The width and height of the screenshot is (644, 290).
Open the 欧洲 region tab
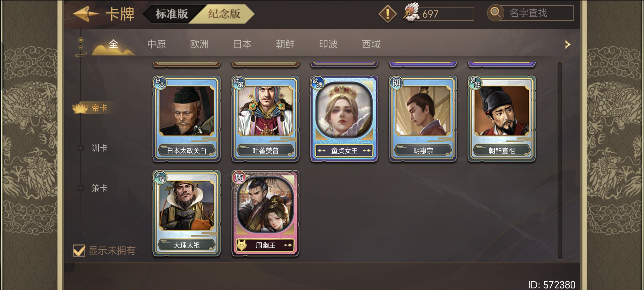click(199, 44)
